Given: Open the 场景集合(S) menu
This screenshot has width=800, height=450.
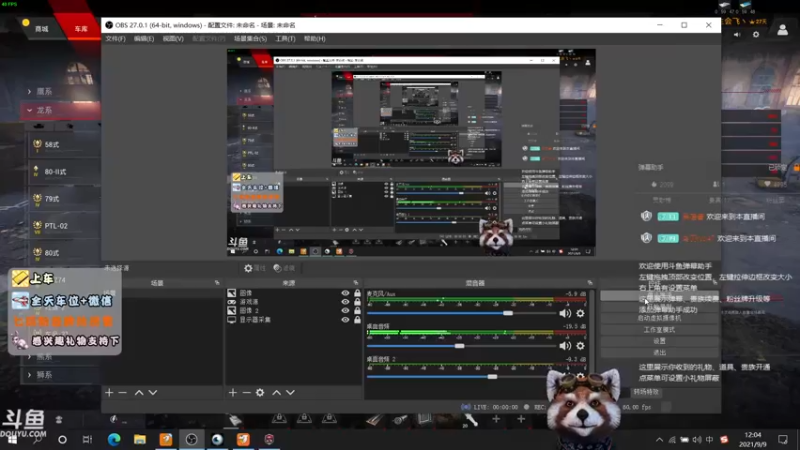Looking at the screenshot, I should point(250,39).
